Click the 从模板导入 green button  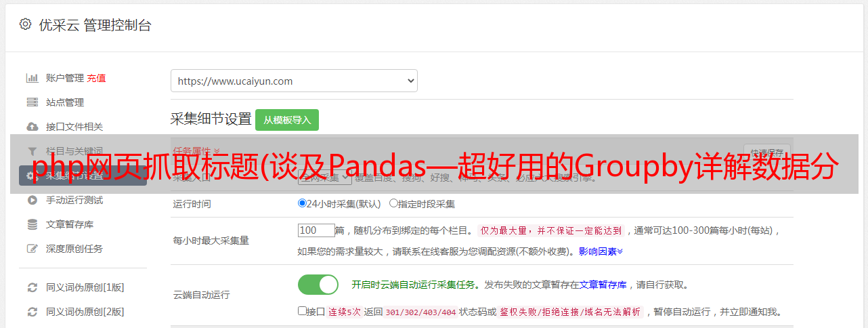click(x=287, y=120)
